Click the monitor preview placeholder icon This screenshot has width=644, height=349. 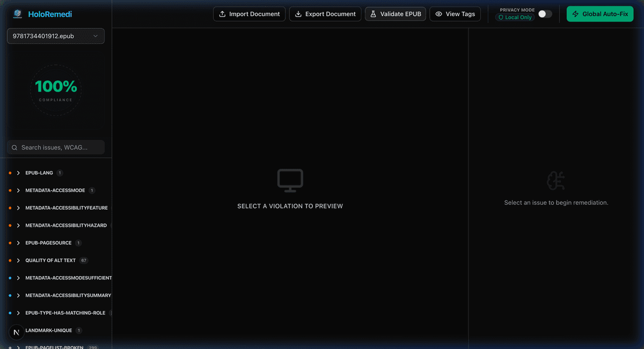click(x=290, y=181)
